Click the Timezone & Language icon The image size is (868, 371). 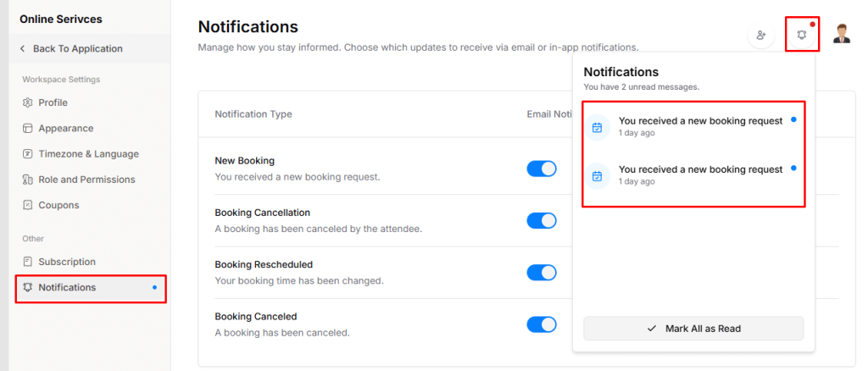[x=28, y=154]
